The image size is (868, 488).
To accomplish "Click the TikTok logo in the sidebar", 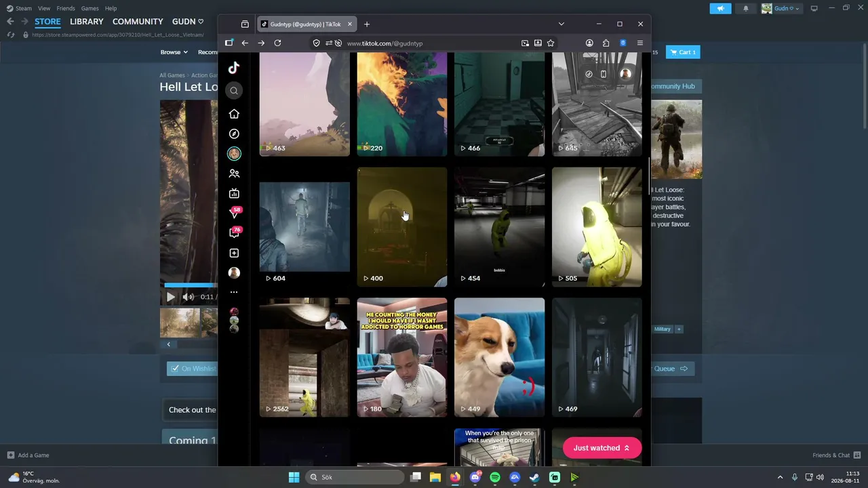I will coord(234,67).
